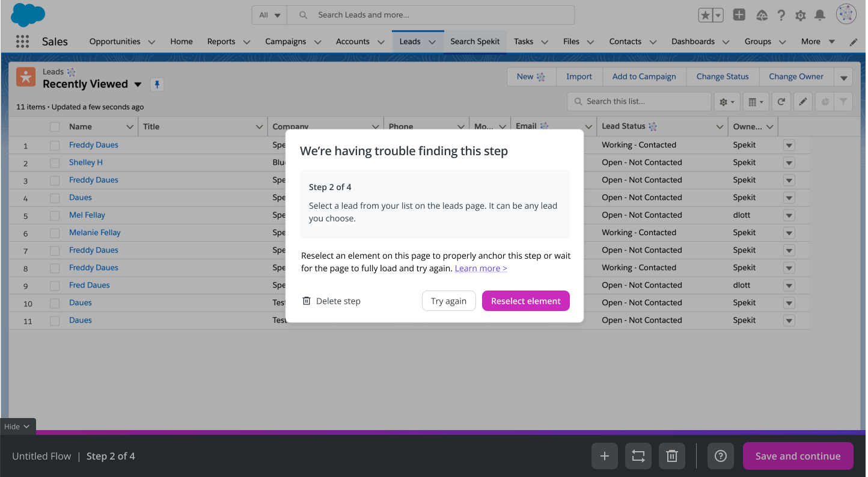Open the user profile avatar
Screen dimensions: 868x477
point(846,14)
